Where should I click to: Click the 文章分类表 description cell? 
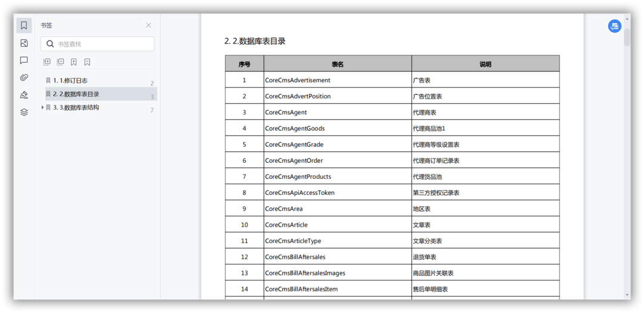(485, 241)
